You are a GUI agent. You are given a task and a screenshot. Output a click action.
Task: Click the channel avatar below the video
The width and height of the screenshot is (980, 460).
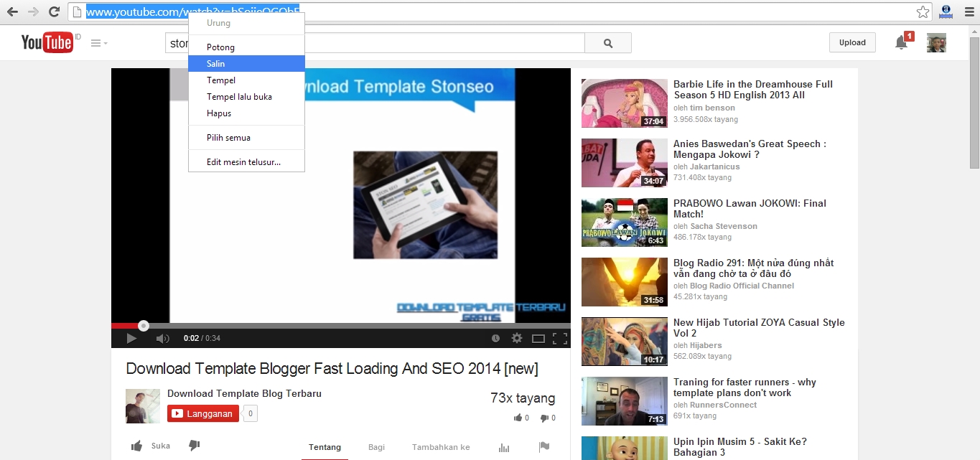coord(143,406)
